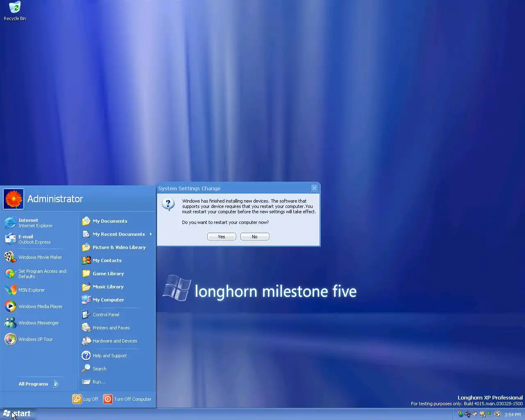Screen dimensions: 525x420
Task: Open My Computer
Action: coord(117,300)
